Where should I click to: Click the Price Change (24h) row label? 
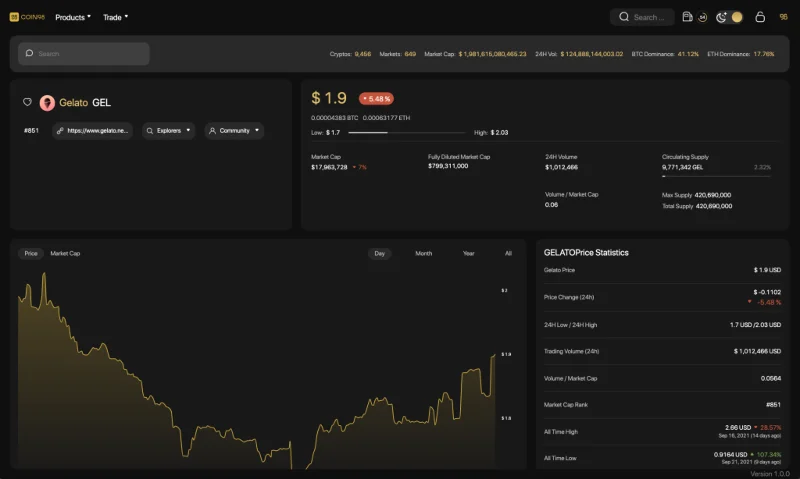[569, 297]
